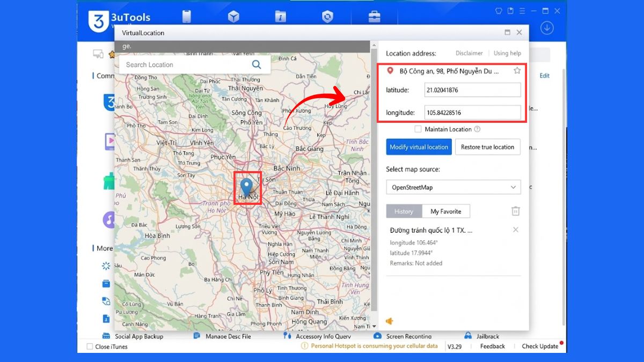The image size is (644, 362).
Task: Enable Maintain Location checkbox
Action: point(418,129)
